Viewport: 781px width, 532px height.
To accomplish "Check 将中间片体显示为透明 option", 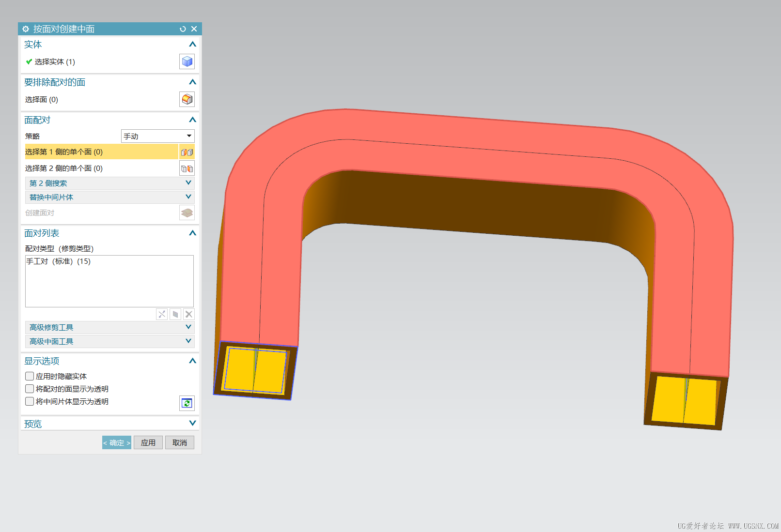I will point(30,401).
